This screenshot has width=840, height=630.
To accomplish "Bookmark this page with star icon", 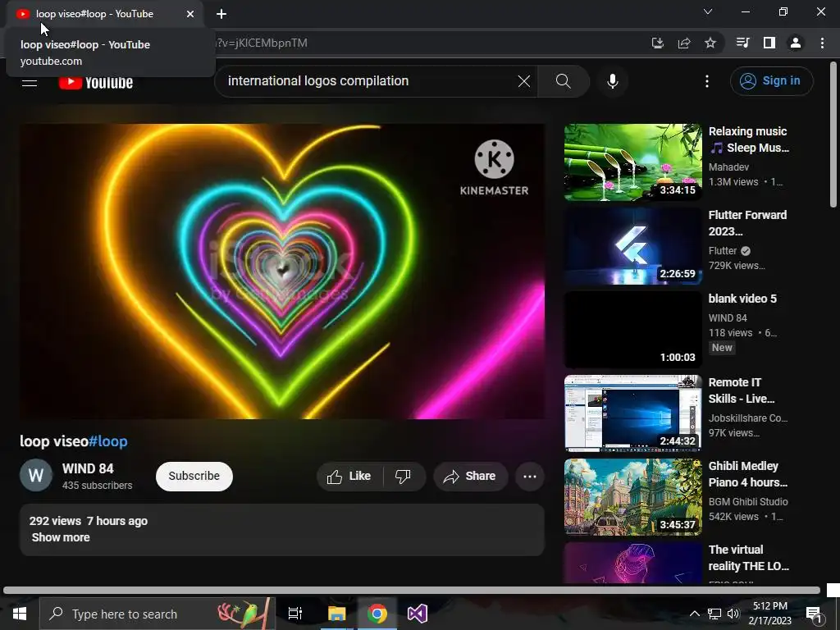I will pyautogui.click(x=710, y=43).
